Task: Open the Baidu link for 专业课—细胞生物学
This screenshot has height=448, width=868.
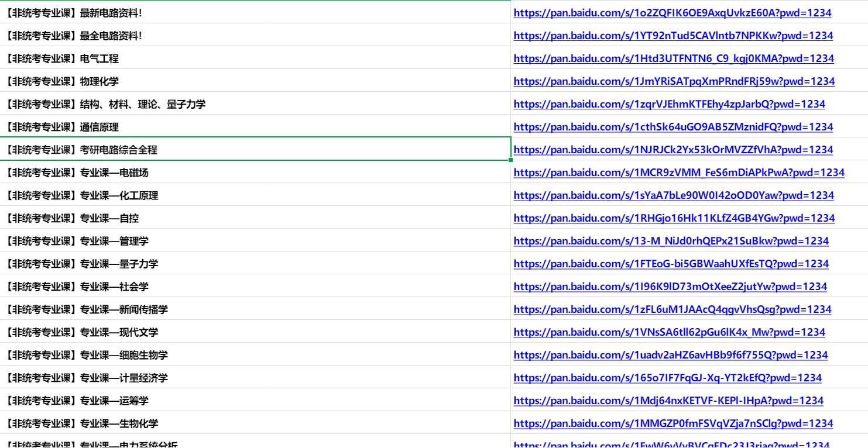Action: pos(671,355)
